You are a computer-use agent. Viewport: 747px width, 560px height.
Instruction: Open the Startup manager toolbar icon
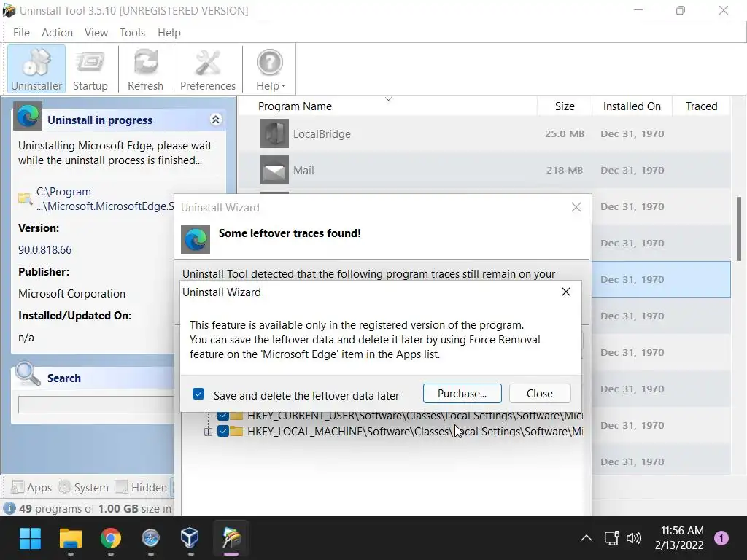point(90,69)
